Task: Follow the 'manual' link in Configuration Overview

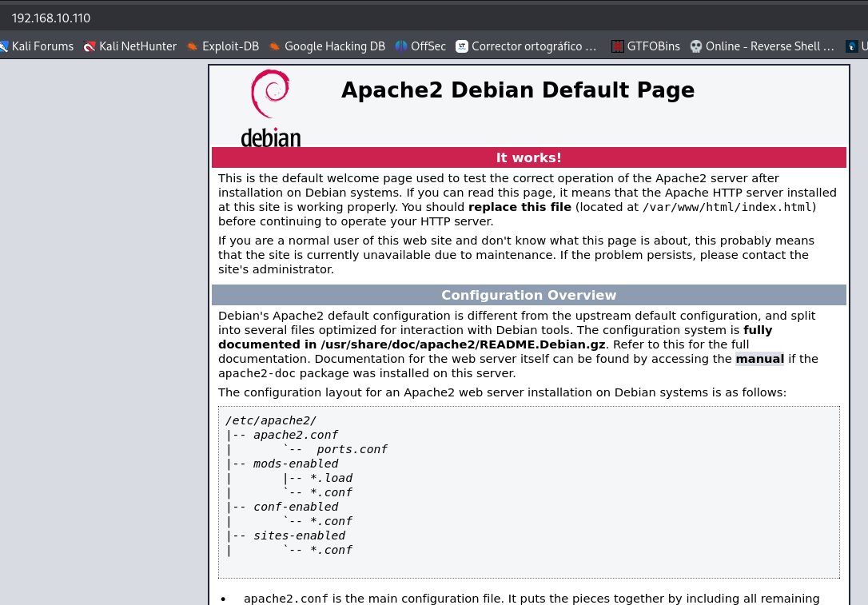Action: pyautogui.click(x=759, y=359)
